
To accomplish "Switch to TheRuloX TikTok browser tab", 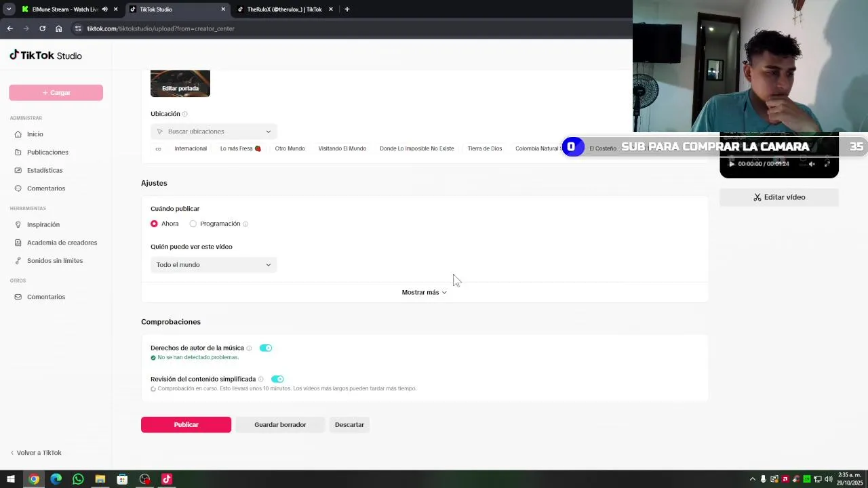I will click(x=284, y=9).
